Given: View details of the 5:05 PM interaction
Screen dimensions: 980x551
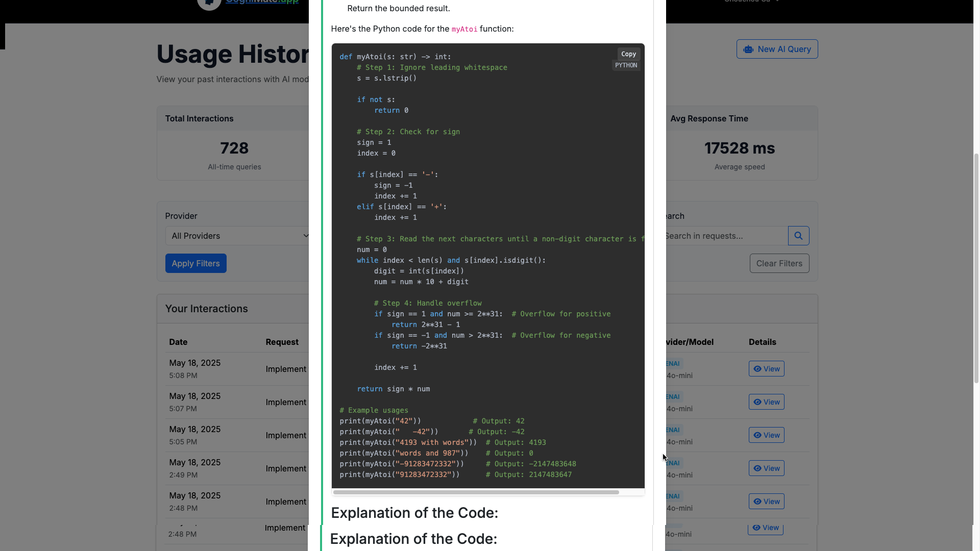Looking at the screenshot, I should pyautogui.click(x=767, y=435).
